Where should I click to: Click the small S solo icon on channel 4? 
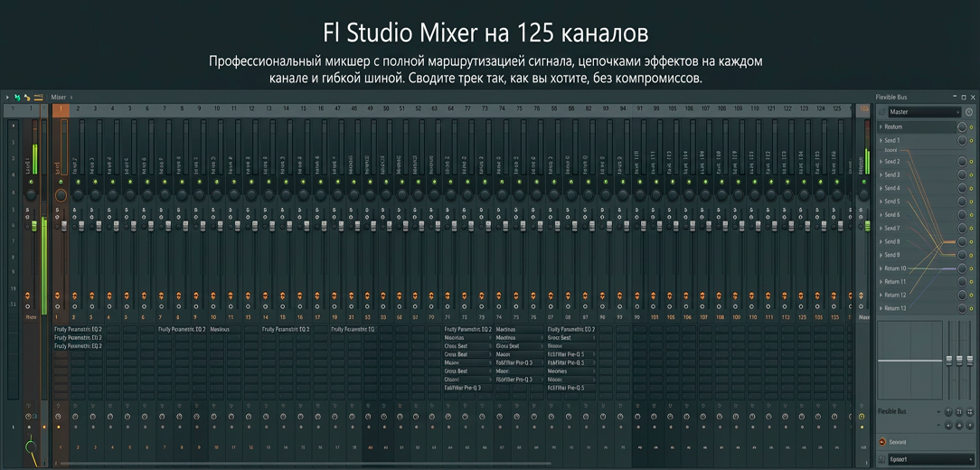pyautogui.click(x=109, y=210)
